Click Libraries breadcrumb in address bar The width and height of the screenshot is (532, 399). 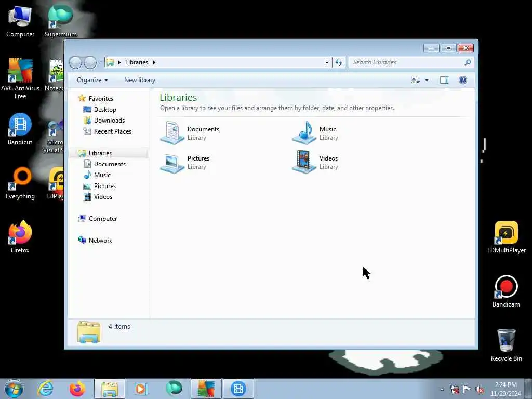137,62
